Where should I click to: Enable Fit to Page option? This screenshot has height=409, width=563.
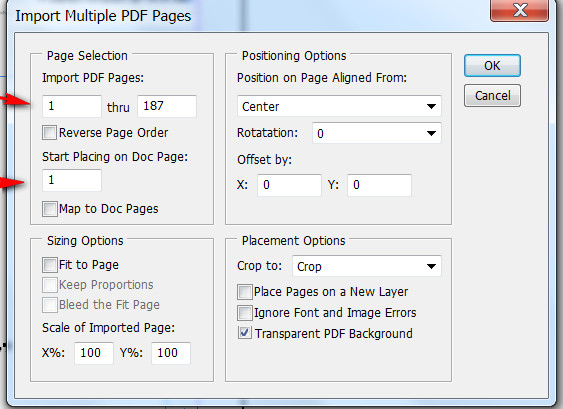click(50, 265)
